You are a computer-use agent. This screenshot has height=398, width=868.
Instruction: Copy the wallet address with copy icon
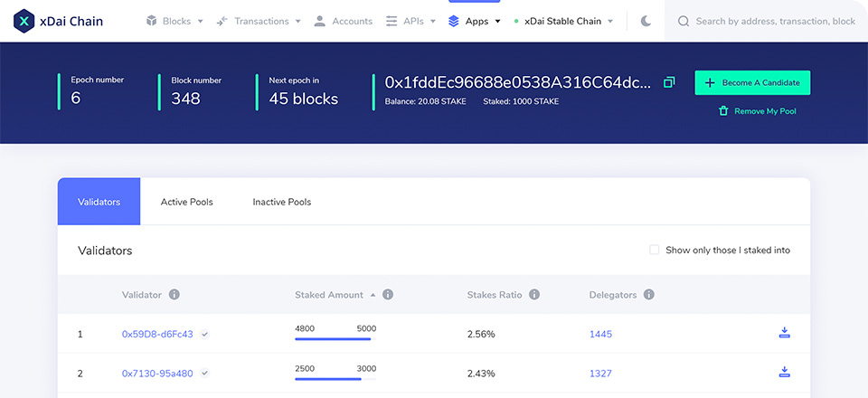(669, 82)
